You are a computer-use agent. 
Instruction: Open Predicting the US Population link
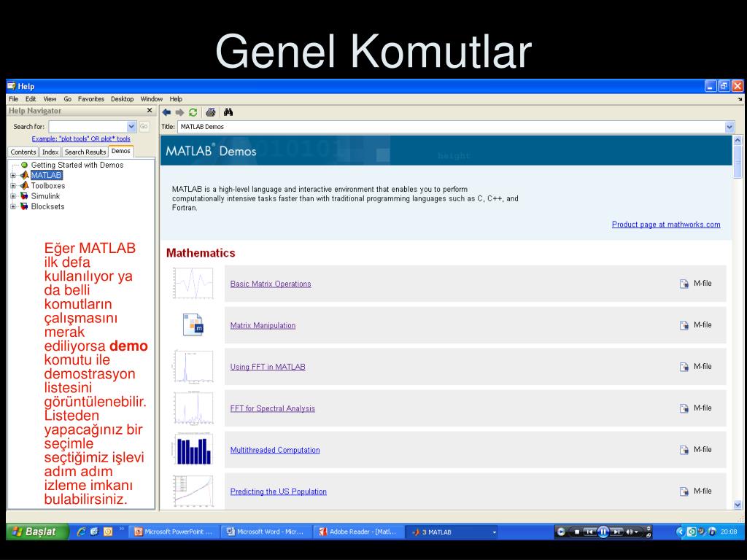pyautogui.click(x=278, y=491)
